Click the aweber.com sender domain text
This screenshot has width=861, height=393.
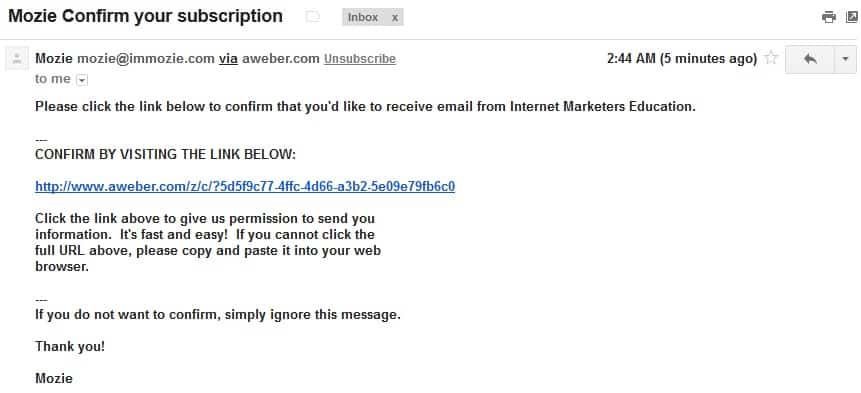click(x=281, y=59)
